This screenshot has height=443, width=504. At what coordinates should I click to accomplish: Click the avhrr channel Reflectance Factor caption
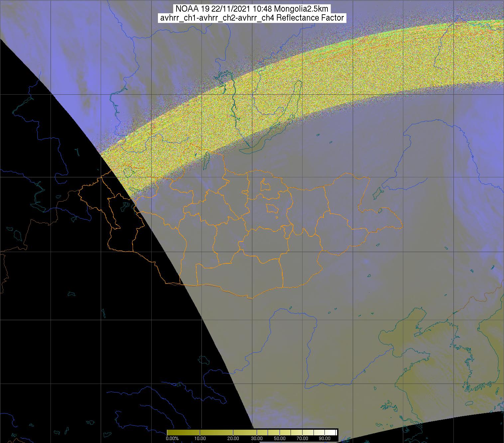252,18
